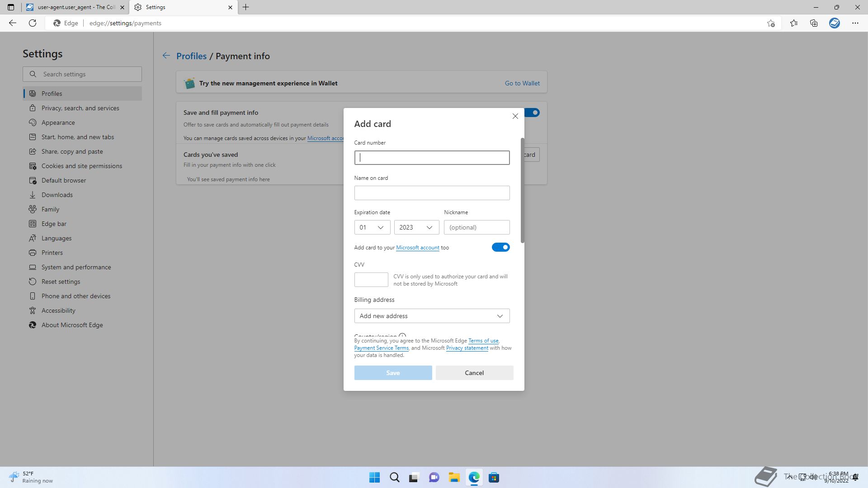Open Terms of use link
This screenshot has height=488, width=868.
[483, 341]
